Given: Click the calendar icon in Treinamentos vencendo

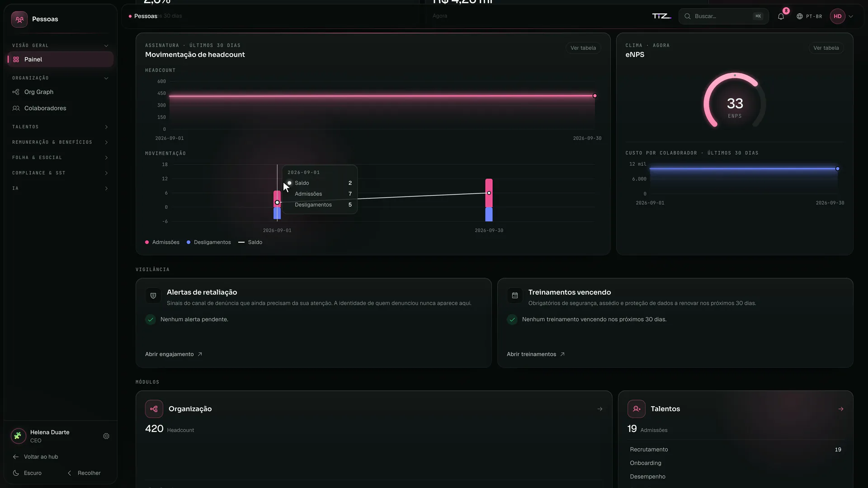Looking at the screenshot, I should 515,296.
